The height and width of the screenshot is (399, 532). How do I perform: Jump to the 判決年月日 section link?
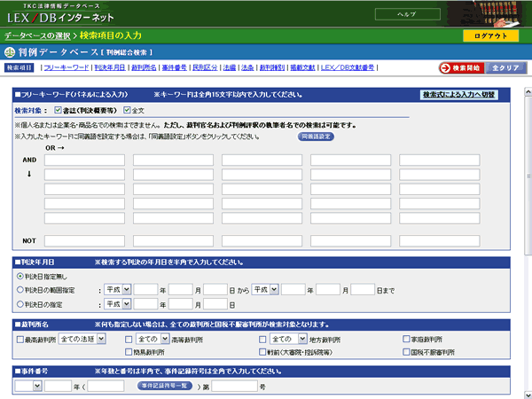point(110,67)
